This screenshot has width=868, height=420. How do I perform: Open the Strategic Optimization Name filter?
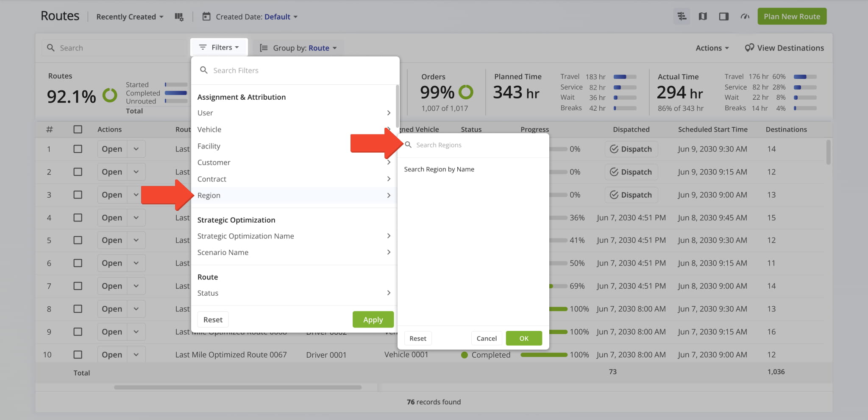coord(294,236)
